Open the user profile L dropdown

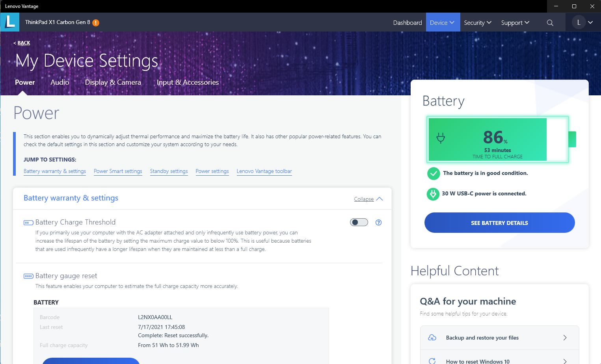point(582,22)
